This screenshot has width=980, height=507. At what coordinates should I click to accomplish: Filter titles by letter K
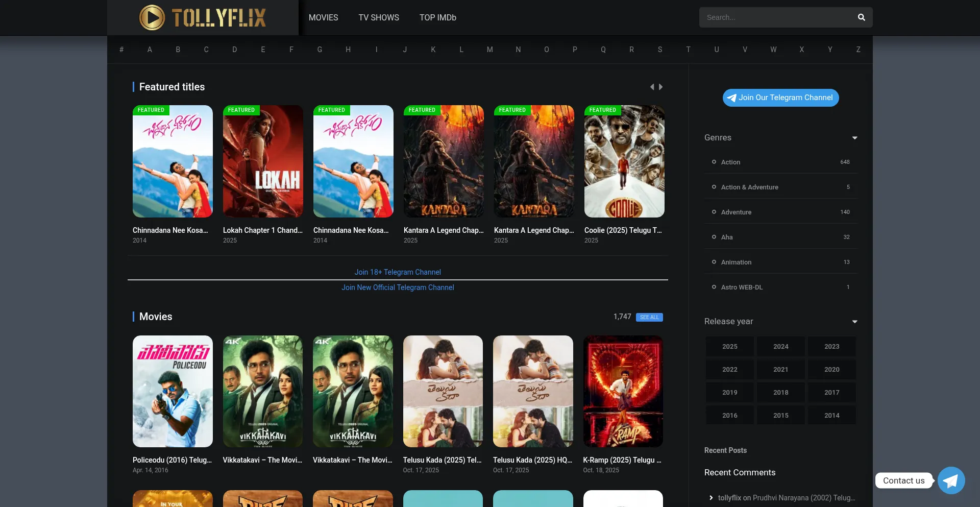(x=433, y=50)
